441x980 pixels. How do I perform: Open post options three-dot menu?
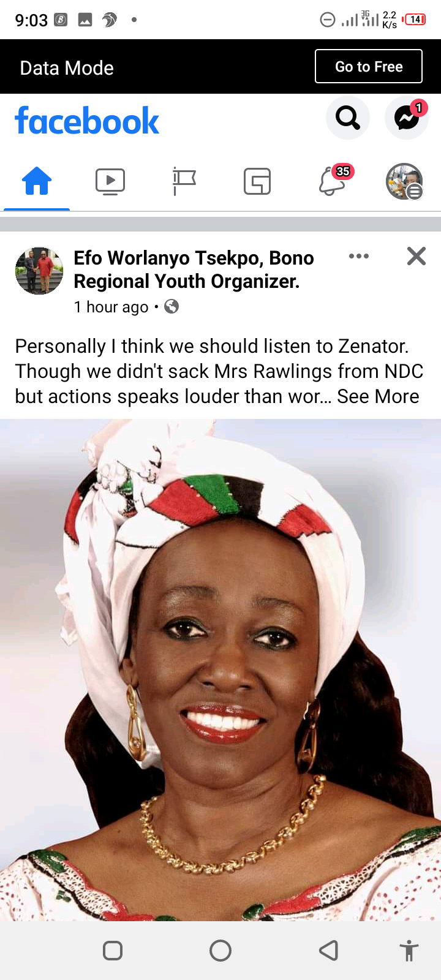pos(359,256)
